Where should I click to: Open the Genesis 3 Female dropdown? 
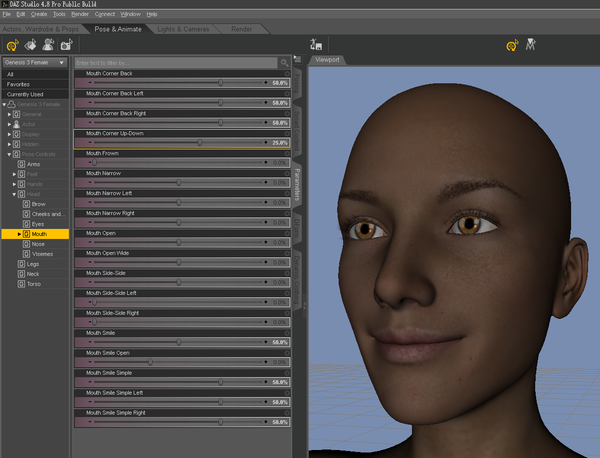click(x=34, y=62)
